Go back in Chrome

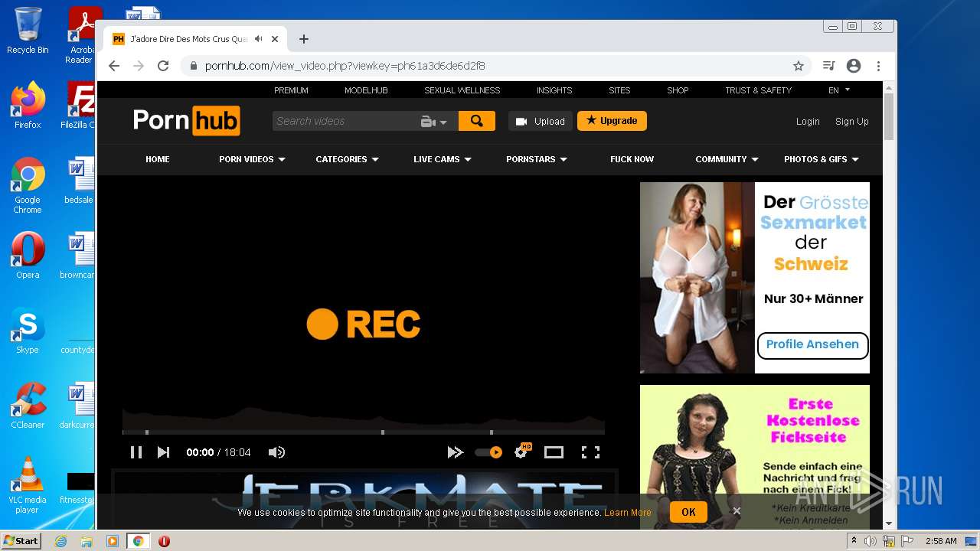pyautogui.click(x=114, y=66)
